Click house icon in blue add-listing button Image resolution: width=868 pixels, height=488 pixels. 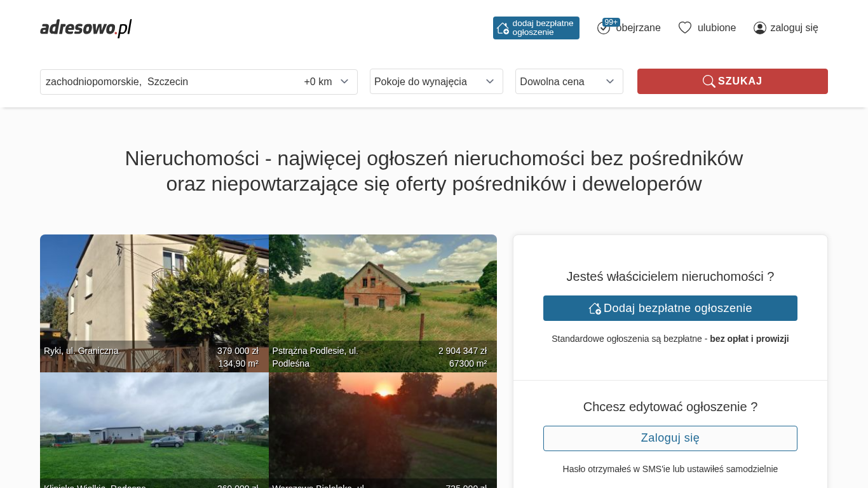point(595,308)
